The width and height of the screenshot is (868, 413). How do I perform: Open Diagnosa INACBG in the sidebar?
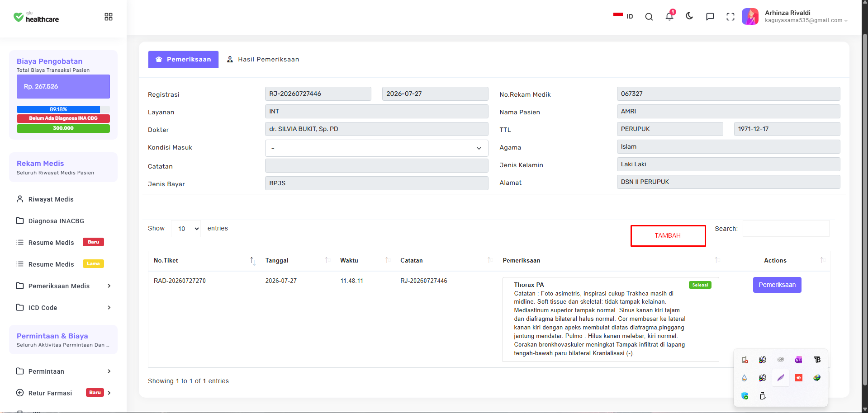[50, 221]
